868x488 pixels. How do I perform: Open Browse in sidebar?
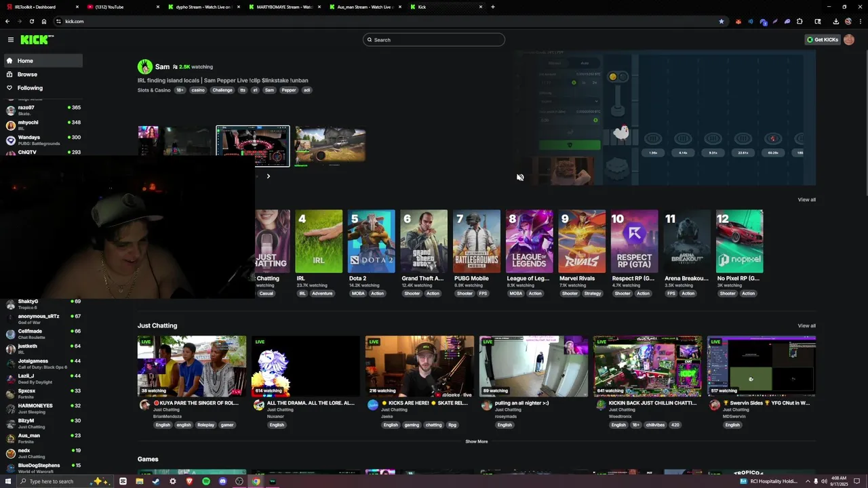coord(43,75)
